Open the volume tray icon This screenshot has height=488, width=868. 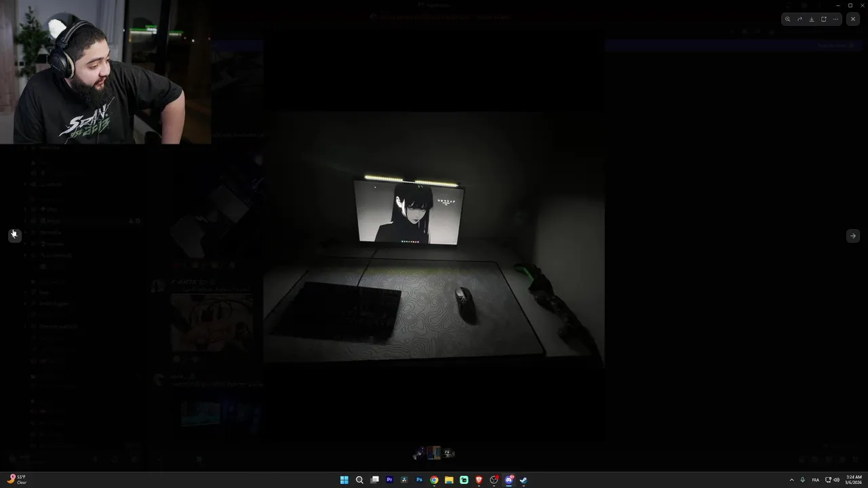pos(836,480)
